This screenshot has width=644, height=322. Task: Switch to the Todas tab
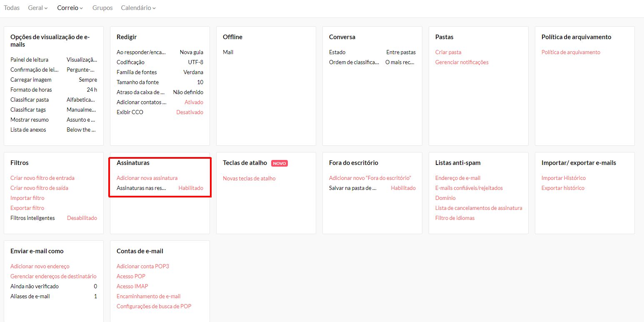[12, 8]
